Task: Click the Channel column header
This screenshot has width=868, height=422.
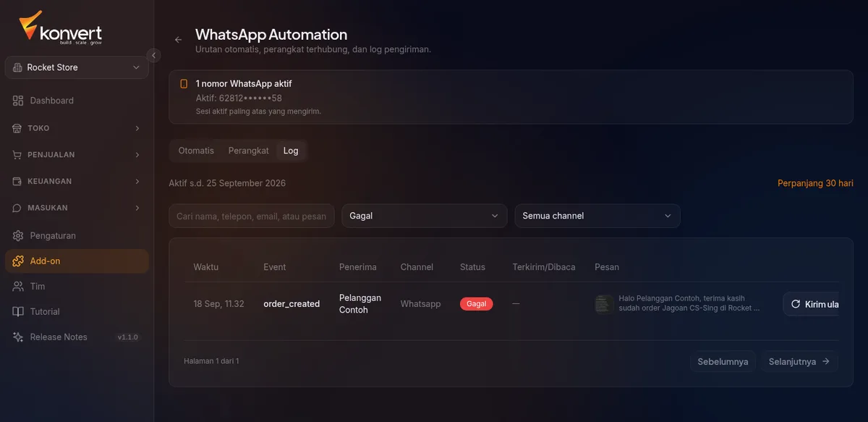Action: tap(417, 267)
